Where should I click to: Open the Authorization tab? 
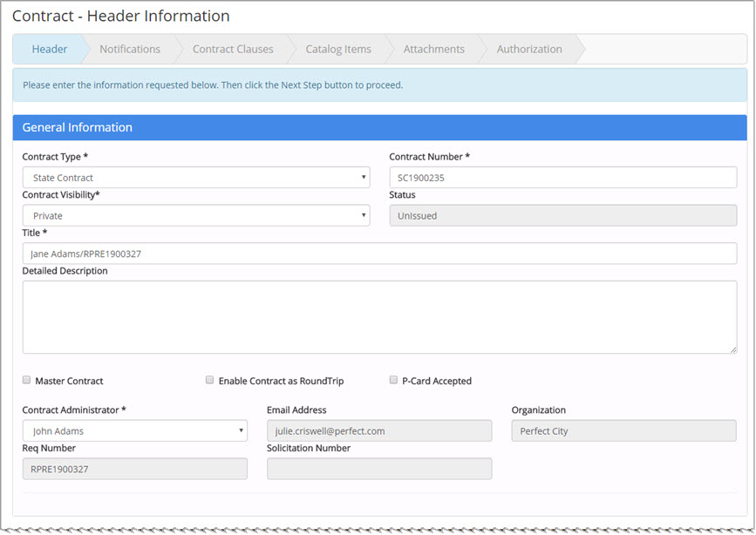[x=528, y=50]
